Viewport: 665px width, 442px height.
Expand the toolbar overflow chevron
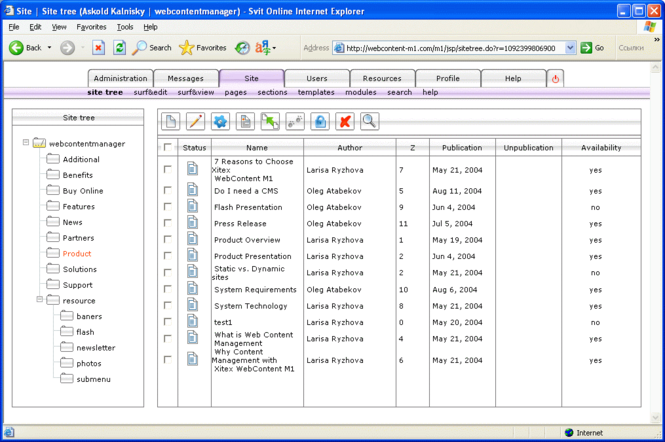click(x=657, y=39)
